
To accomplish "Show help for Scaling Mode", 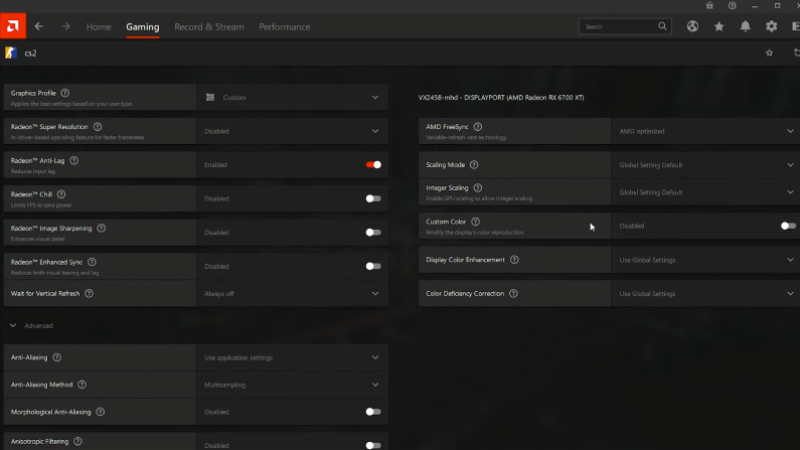I will pyautogui.click(x=474, y=165).
